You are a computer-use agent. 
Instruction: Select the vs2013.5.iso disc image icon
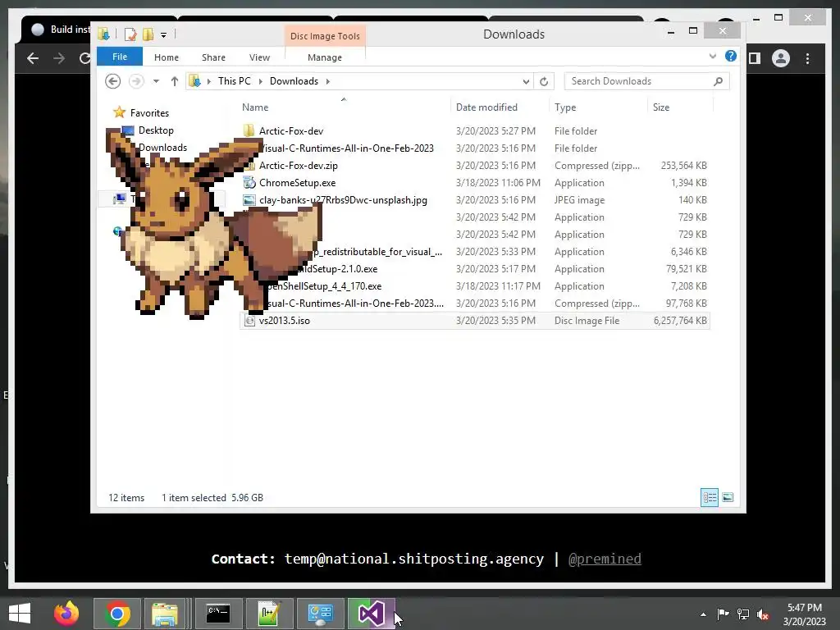249,321
